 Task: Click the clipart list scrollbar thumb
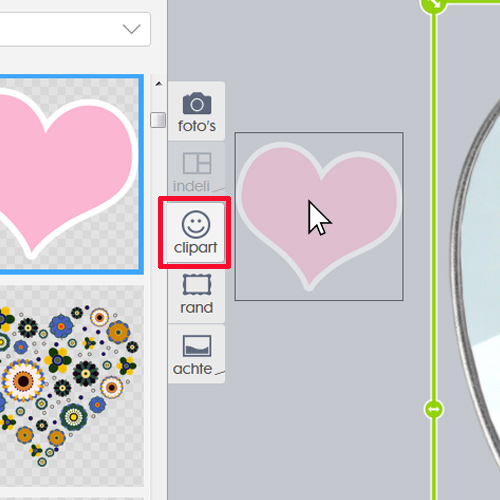(158, 120)
